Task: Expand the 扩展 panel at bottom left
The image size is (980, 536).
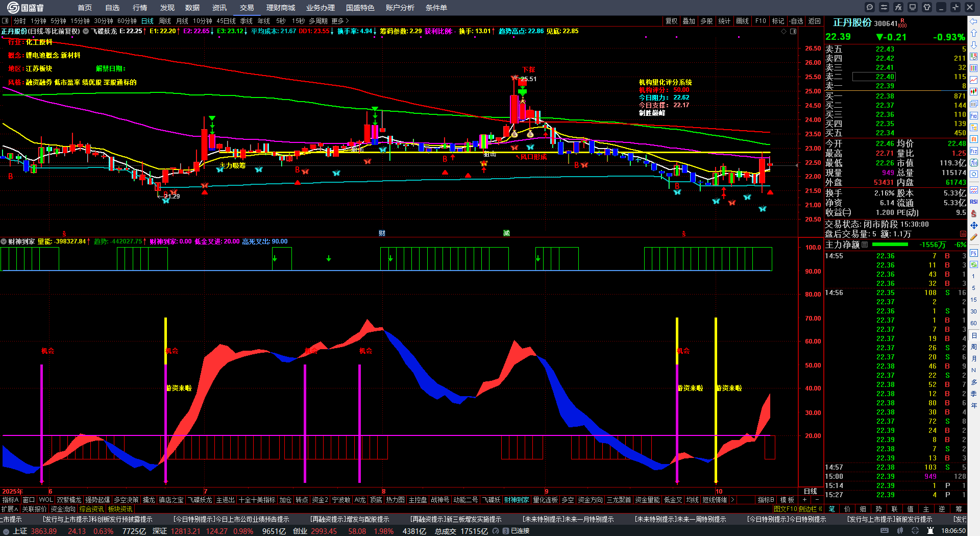Action: click(x=10, y=509)
